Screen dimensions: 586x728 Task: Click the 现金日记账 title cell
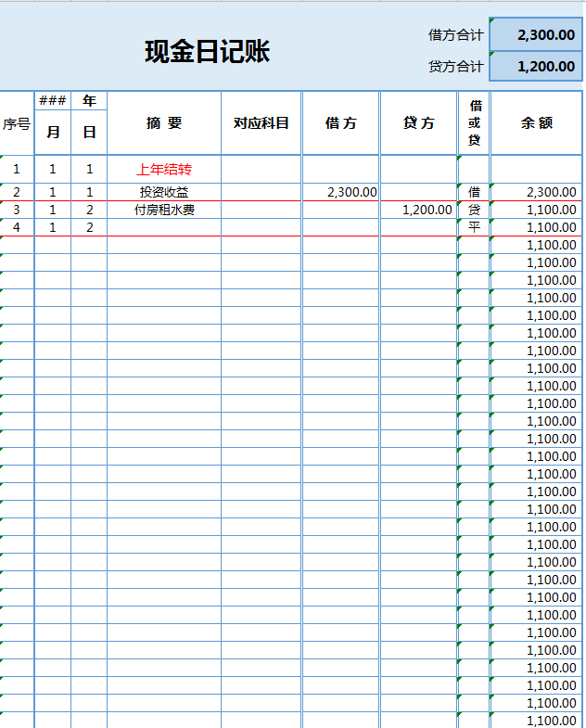pos(207,52)
